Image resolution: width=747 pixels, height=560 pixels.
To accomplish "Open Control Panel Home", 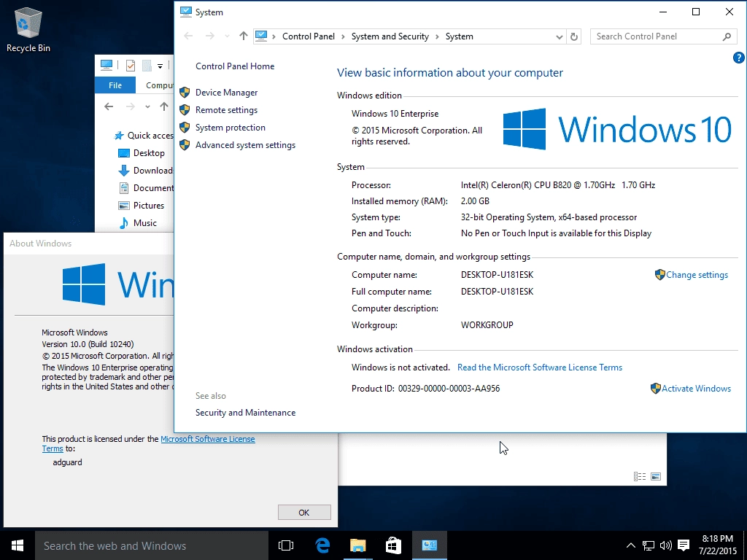I will 235,66.
